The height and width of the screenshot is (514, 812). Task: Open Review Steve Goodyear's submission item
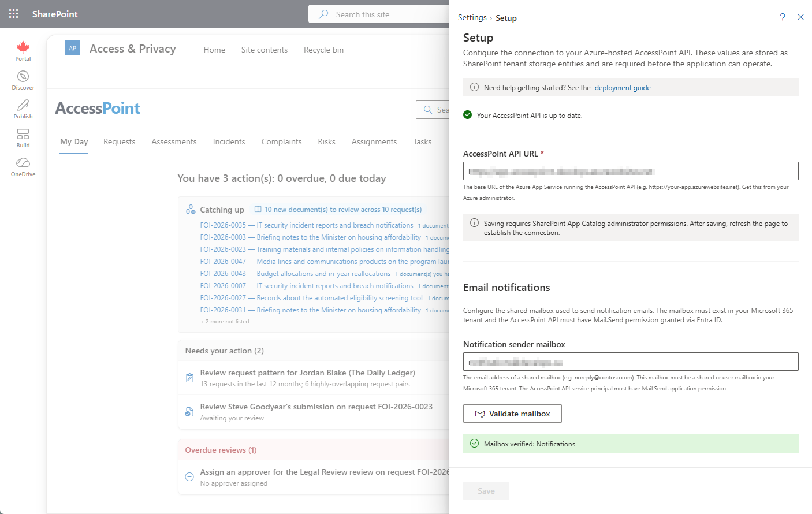click(x=316, y=407)
